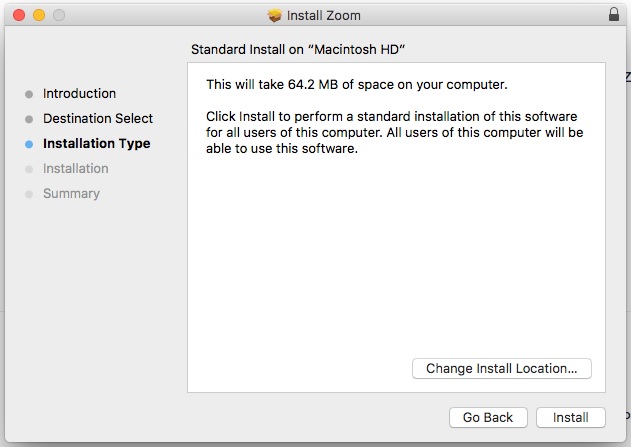Screen dimensions: 631x447
Task: Select the Destination Select step label
Action: click(x=98, y=119)
